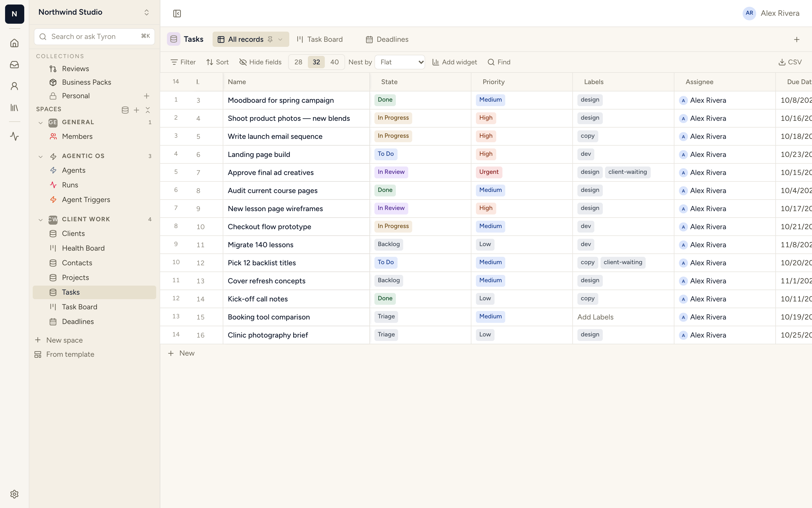This screenshot has width=812, height=508.
Task: Set row height to 32
Action: click(316, 62)
